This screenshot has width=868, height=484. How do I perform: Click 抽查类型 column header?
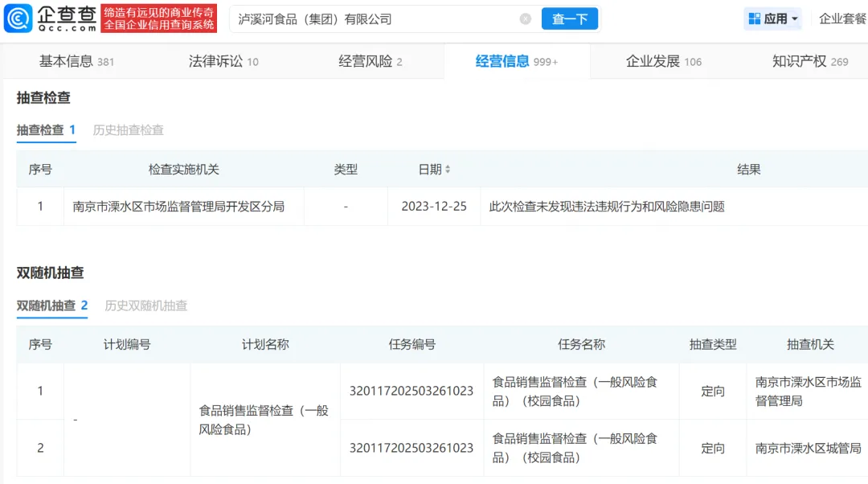point(712,344)
